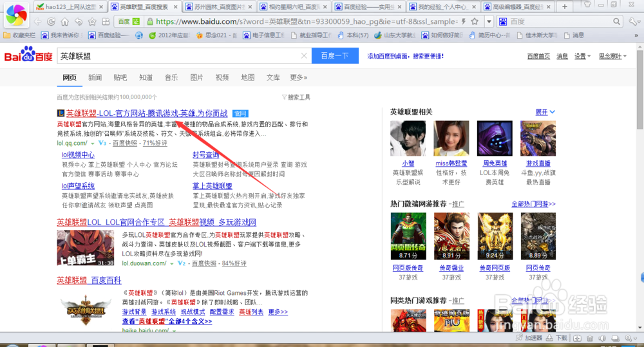Click the 下载 download icon in status bar

[549, 338]
